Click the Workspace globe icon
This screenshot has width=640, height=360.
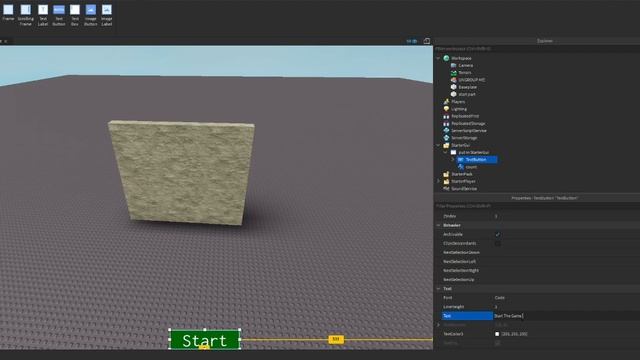pos(446,58)
